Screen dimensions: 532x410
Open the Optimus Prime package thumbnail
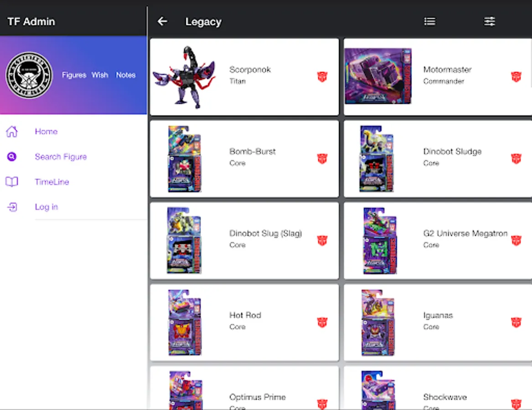pos(186,390)
